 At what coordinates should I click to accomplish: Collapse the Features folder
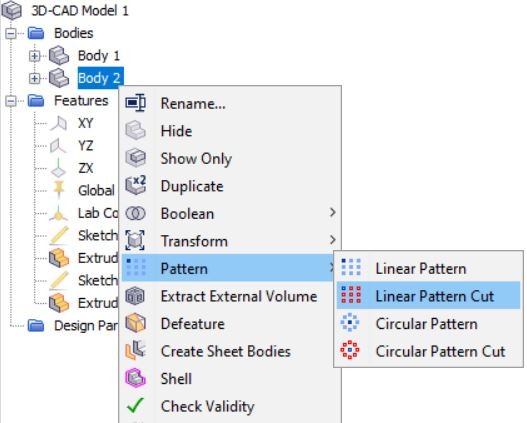11,101
